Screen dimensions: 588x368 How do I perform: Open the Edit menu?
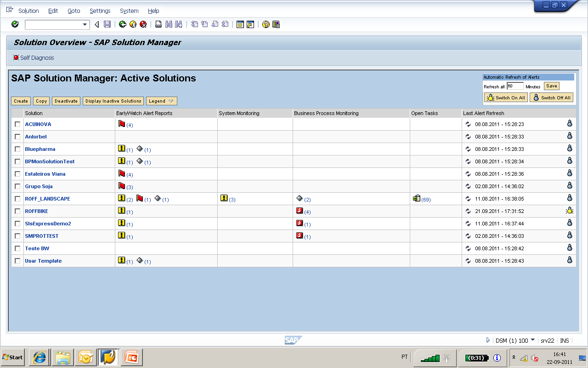53,11
